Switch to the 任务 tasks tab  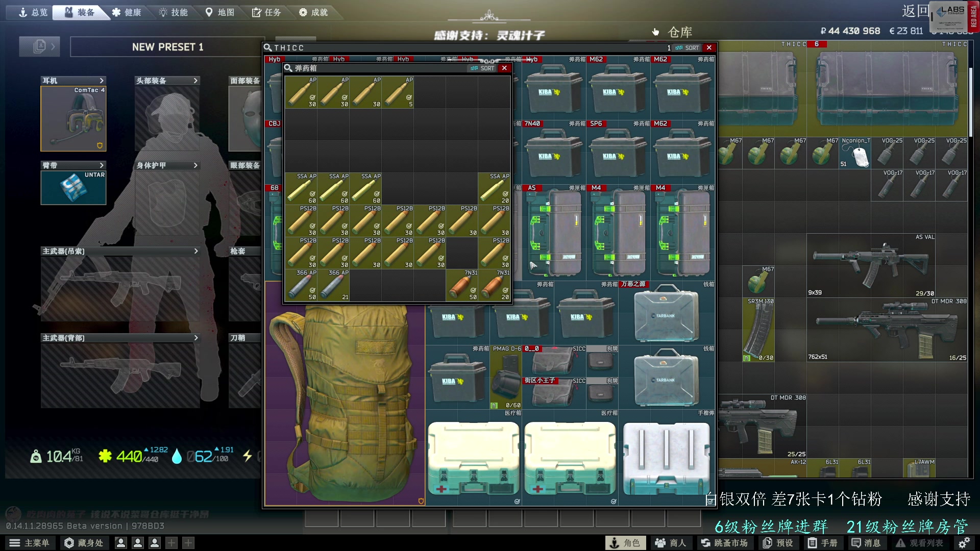(x=266, y=12)
